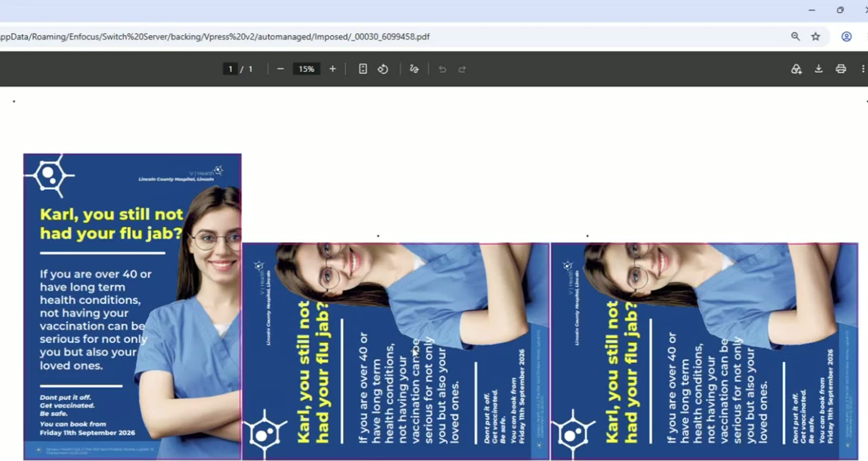Zoom in with the PDF toolbar plus button
868x461 pixels.
(x=333, y=69)
